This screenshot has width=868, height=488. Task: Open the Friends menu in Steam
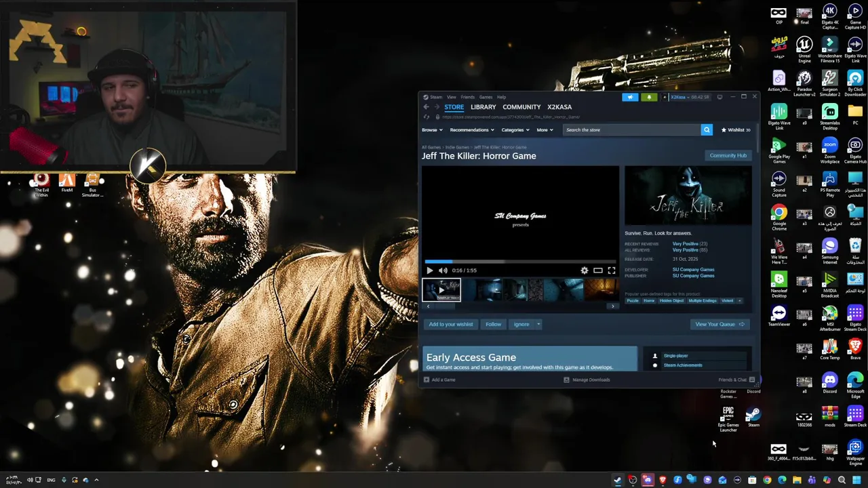tap(468, 97)
